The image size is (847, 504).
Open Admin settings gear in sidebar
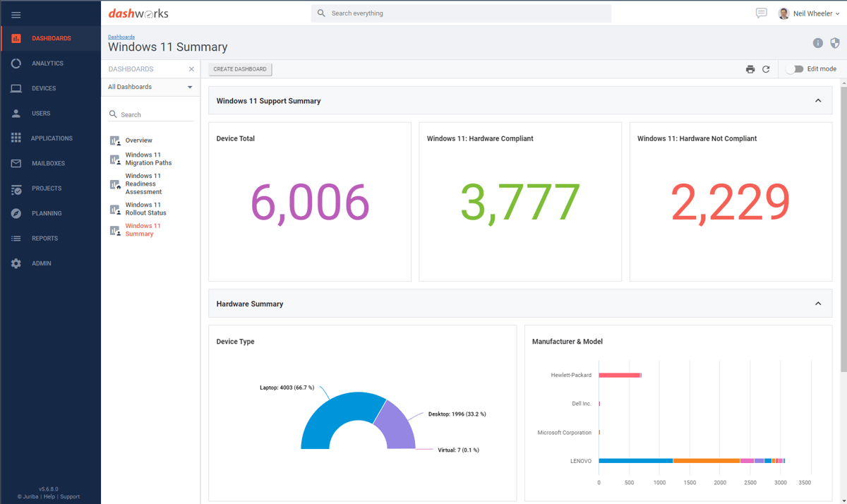16,263
